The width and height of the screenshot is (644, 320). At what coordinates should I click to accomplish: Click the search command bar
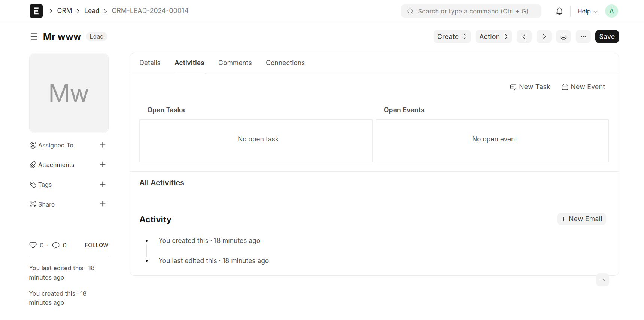tap(471, 11)
